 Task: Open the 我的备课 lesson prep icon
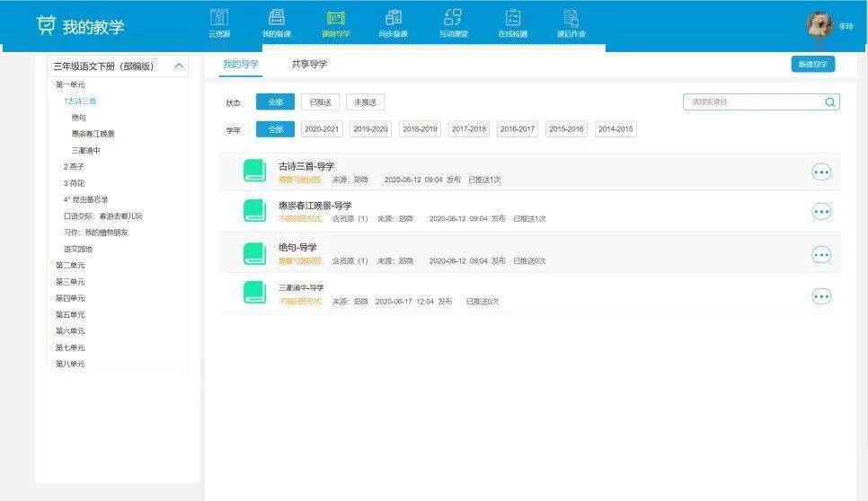[276, 17]
